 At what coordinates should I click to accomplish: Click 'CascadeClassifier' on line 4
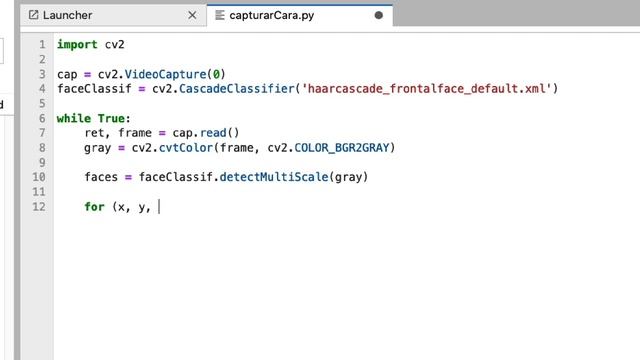coord(237,89)
